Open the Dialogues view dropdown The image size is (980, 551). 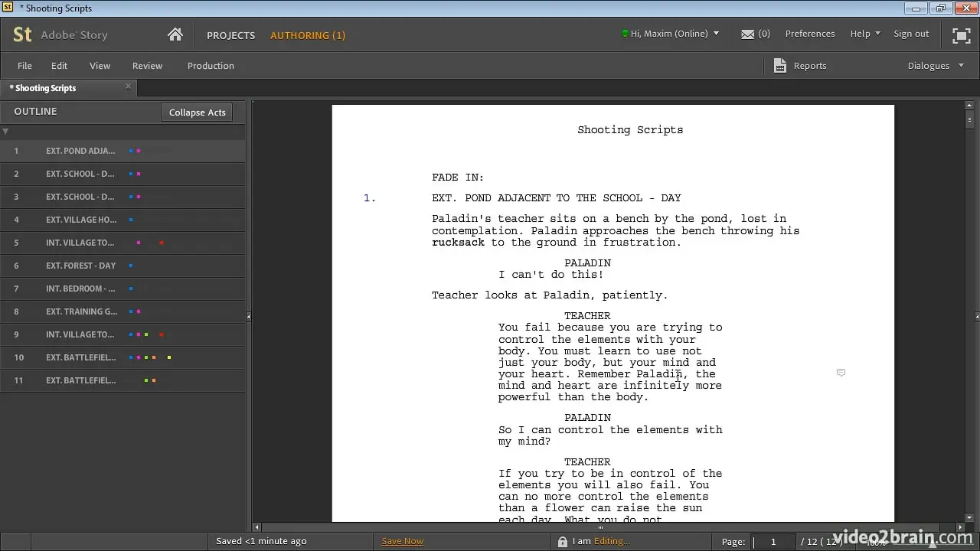936,66
